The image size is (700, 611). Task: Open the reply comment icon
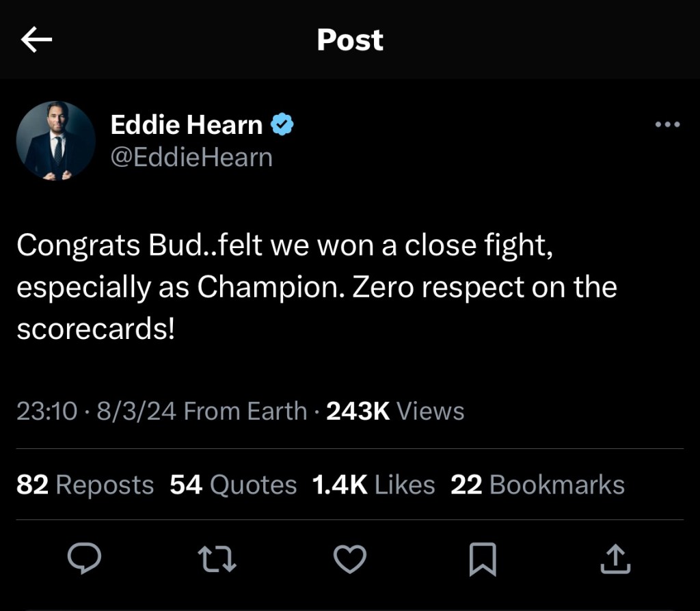click(85, 559)
